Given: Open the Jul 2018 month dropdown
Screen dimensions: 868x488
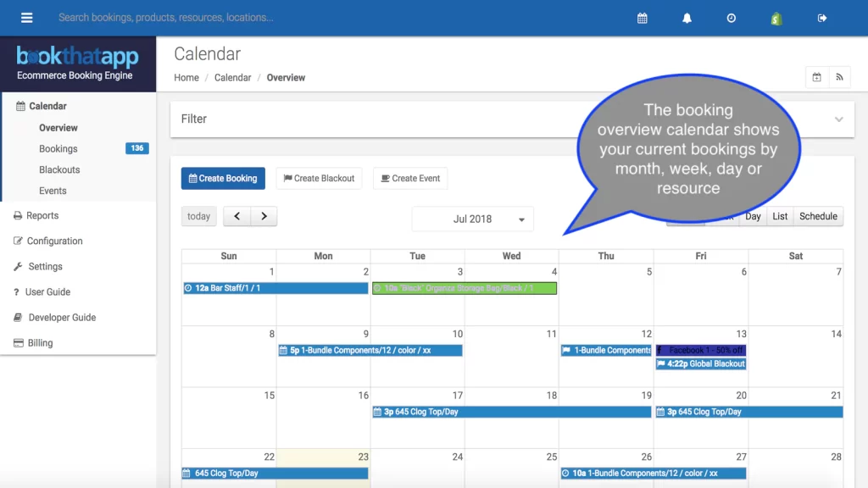Looking at the screenshot, I should (x=473, y=219).
